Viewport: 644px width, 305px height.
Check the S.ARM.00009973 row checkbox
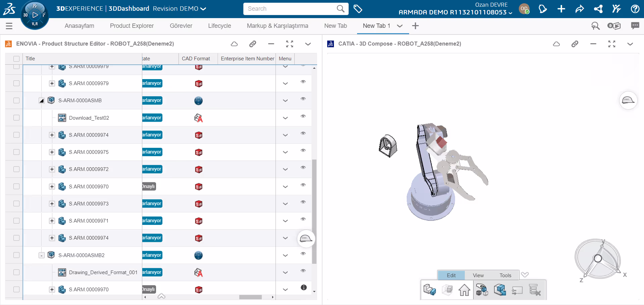16,204
